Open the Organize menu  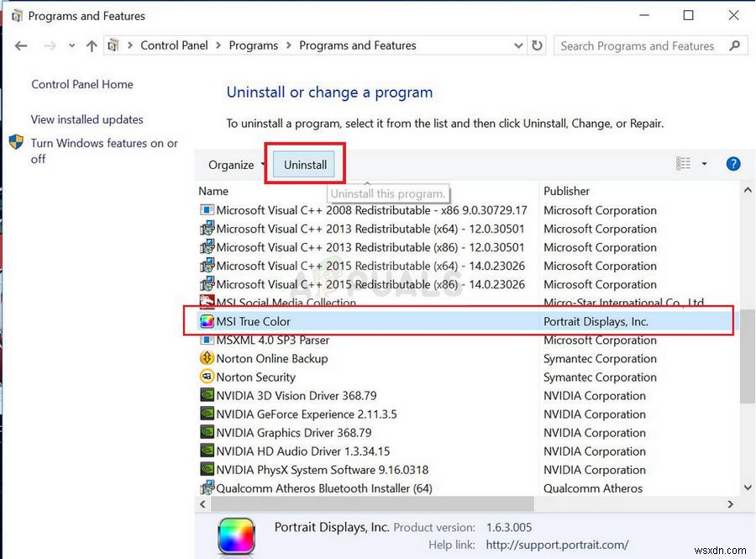click(x=236, y=165)
